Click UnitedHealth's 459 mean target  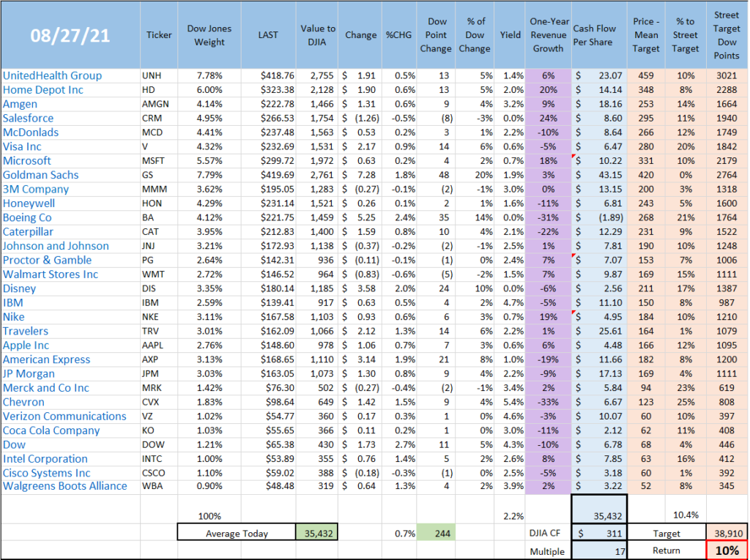click(646, 75)
